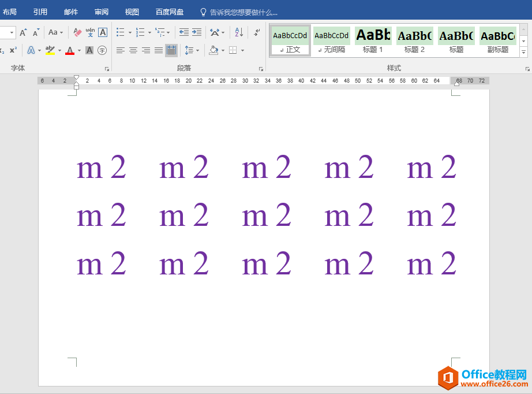Open the 字体 font dialog launcher

pyautogui.click(x=107, y=69)
